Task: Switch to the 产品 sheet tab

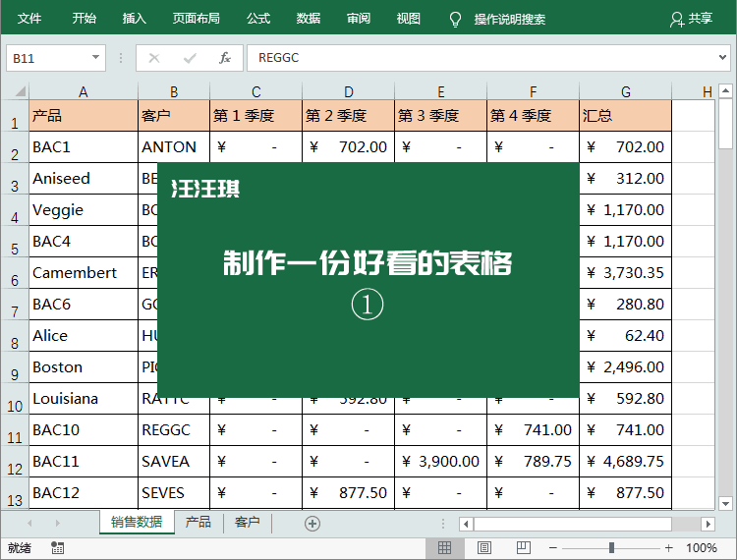Action: coord(198,523)
